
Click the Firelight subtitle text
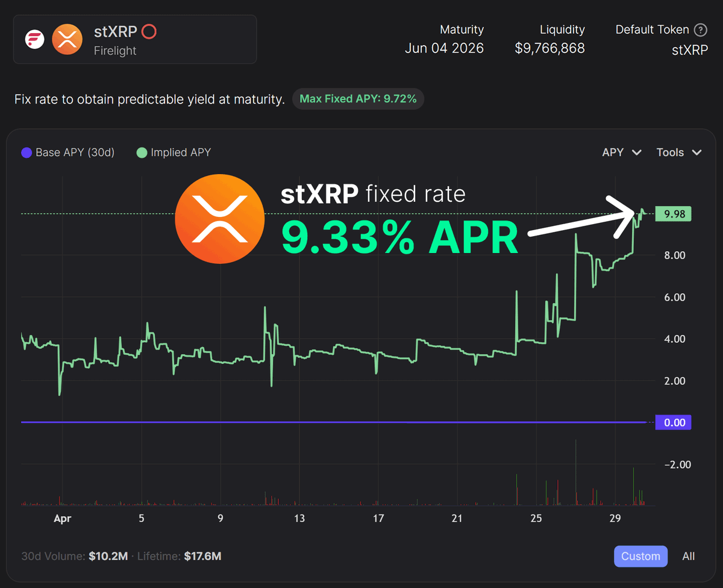[x=115, y=51]
